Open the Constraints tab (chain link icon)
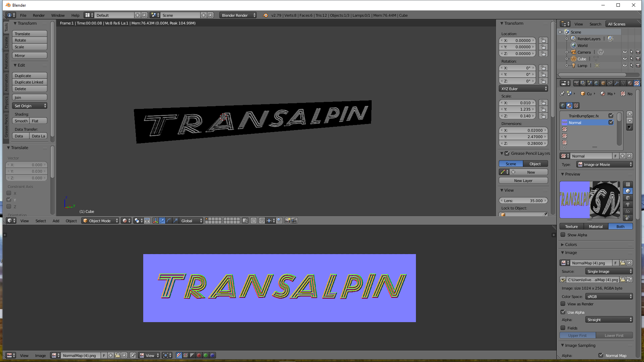The image size is (644, 362). (610, 83)
